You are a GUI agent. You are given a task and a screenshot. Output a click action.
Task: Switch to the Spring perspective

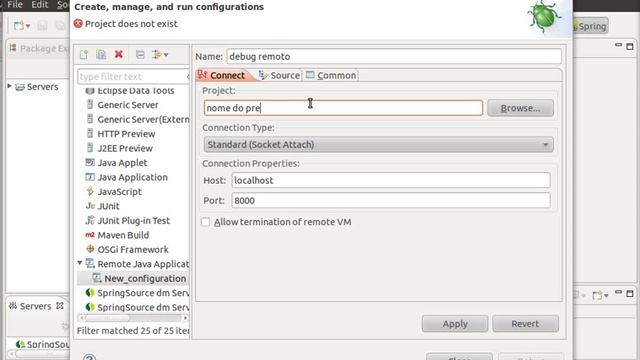pos(590,26)
